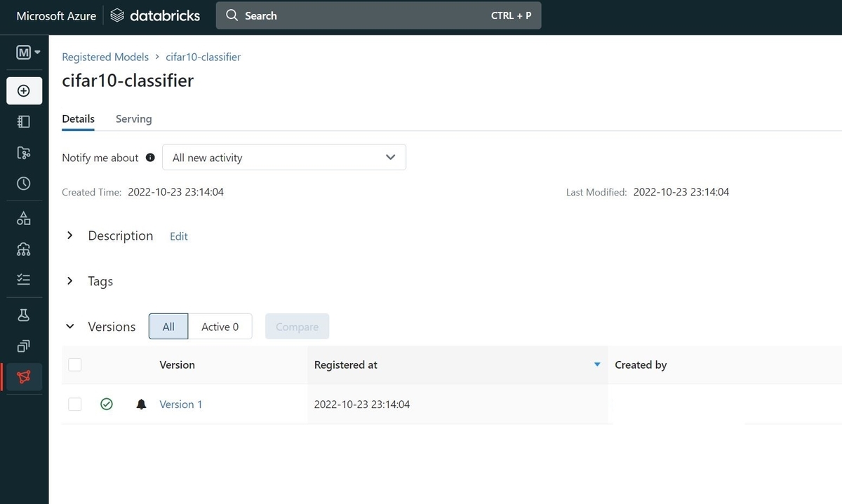Click the Search input field
The width and height of the screenshot is (842, 504).
(379, 15)
